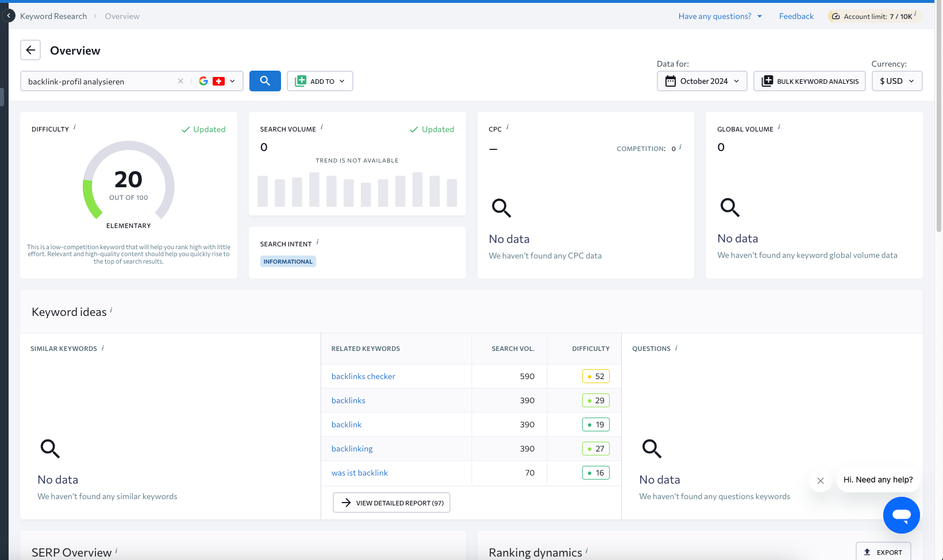Click the RELATED KEYWORDS column header
The width and height of the screenshot is (943, 560).
(x=365, y=349)
